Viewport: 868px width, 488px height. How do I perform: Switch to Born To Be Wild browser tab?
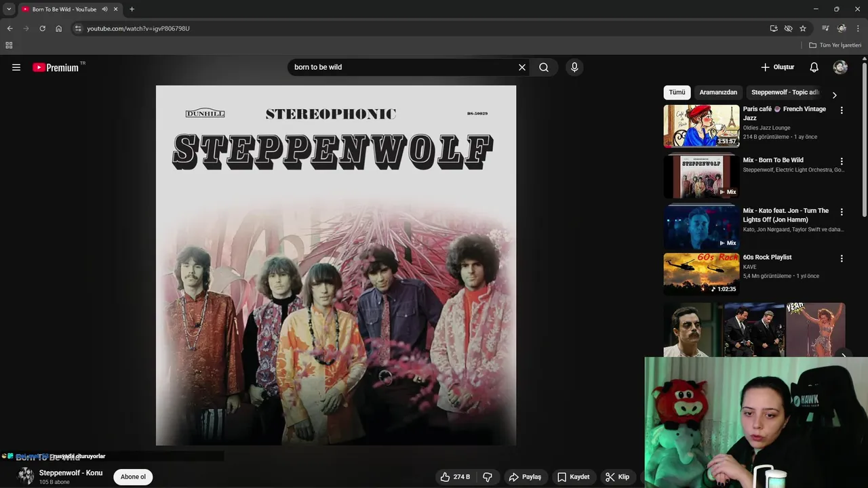[x=64, y=9]
